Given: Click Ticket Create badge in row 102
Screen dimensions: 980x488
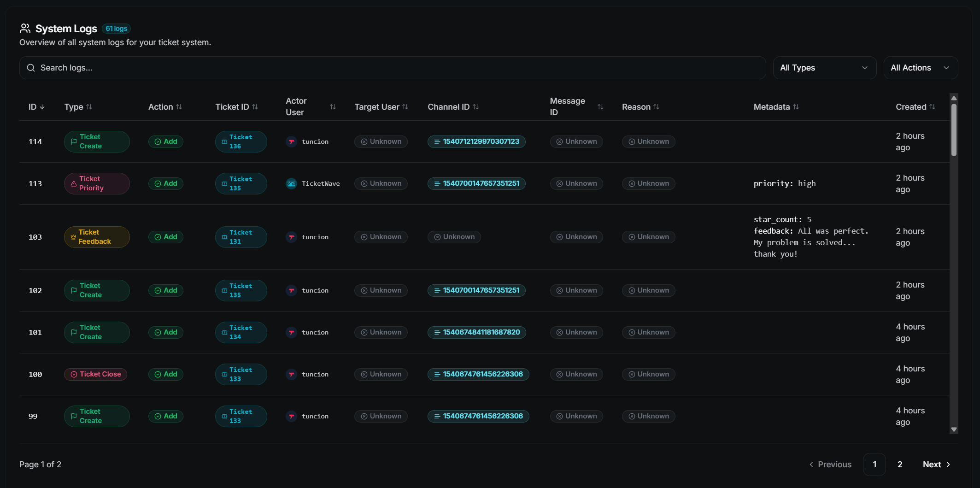Looking at the screenshot, I should coord(97,290).
